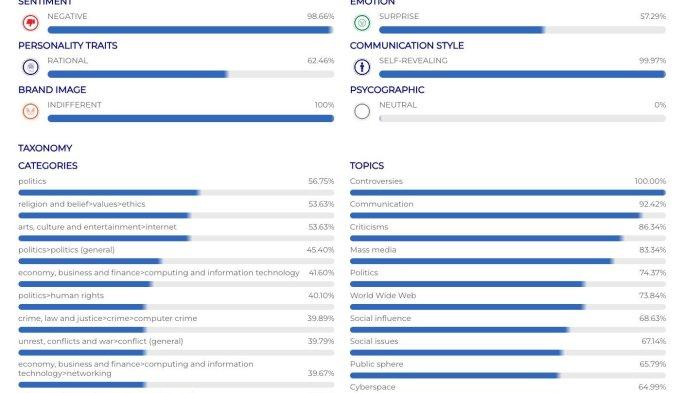Image resolution: width=700 pixels, height=393 pixels.
Task: Click the Negative sentiment progress bar
Action: click(x=191, y=30)
